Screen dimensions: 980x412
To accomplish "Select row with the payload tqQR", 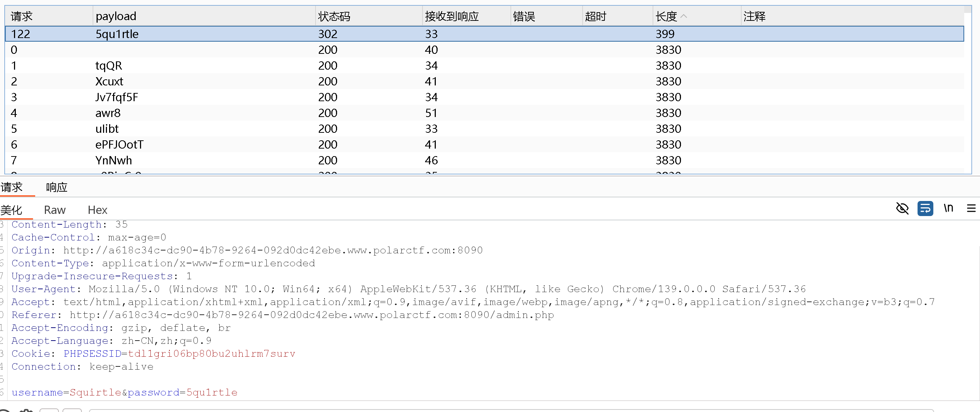I will (109, 65).
